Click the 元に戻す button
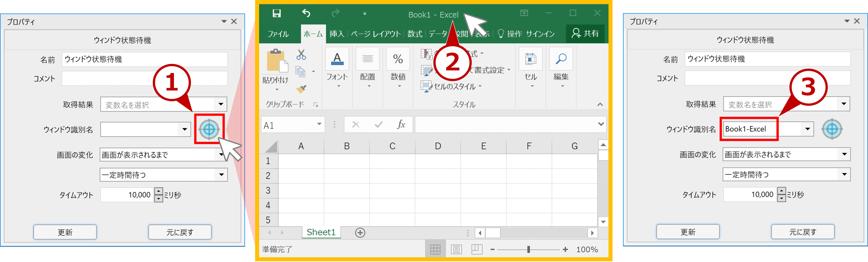 180,232
